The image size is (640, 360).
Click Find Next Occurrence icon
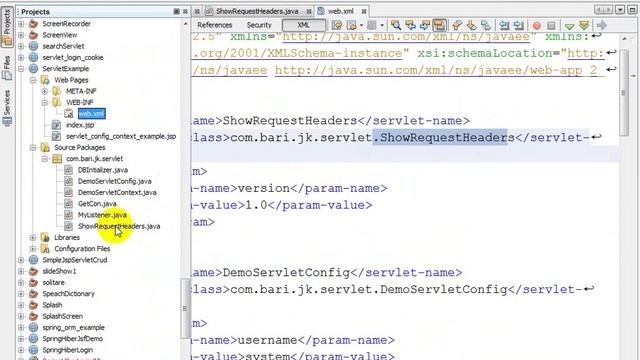coord(424,25)
